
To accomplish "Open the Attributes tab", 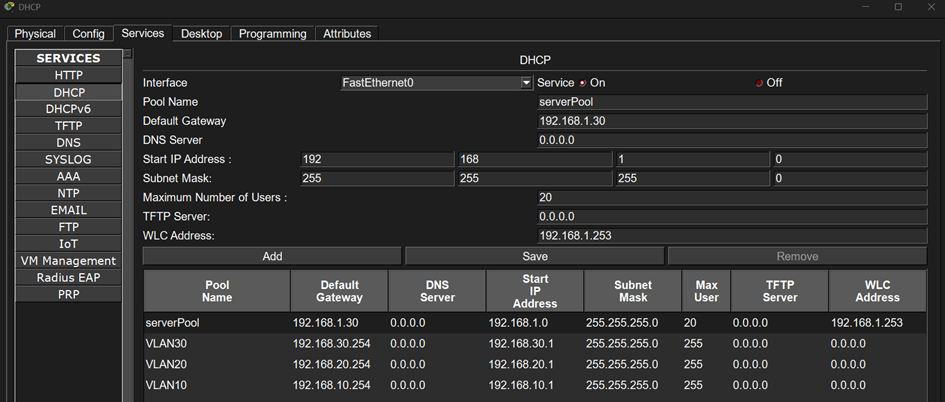I will (347, 34).
